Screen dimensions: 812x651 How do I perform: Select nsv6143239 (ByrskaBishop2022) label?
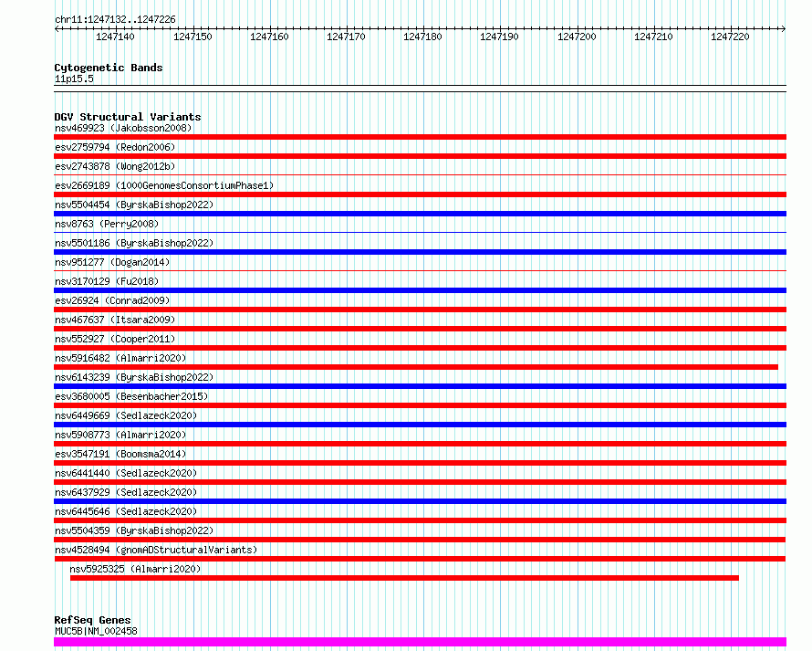(134, 377)
